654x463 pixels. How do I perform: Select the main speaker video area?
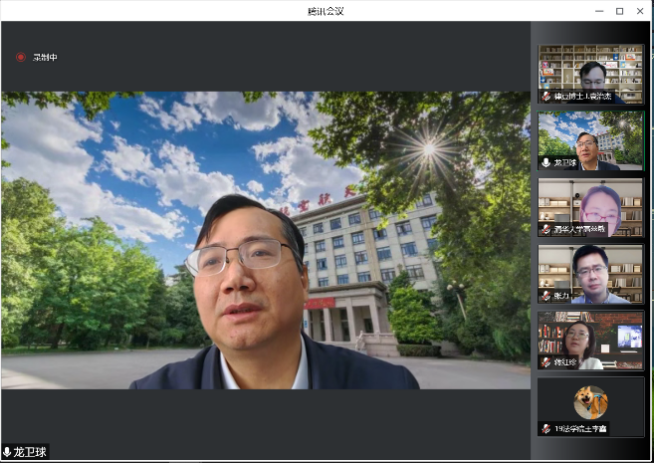[265, 240]
